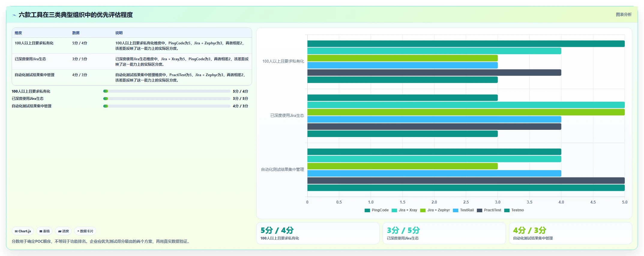This screenshot has width=644, height=256.
Task: Open the 5分 / 4分 data card
Action: (318, 233)
